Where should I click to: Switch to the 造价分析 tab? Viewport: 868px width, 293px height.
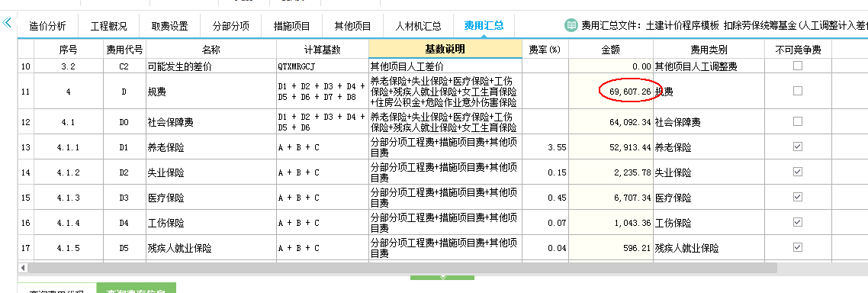click(x=47, y=26)
